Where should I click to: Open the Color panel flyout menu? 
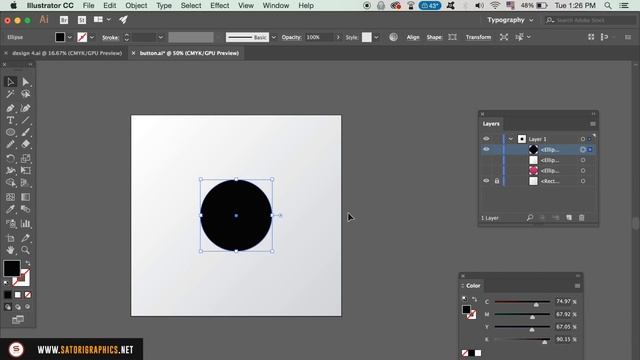[577, 286]
